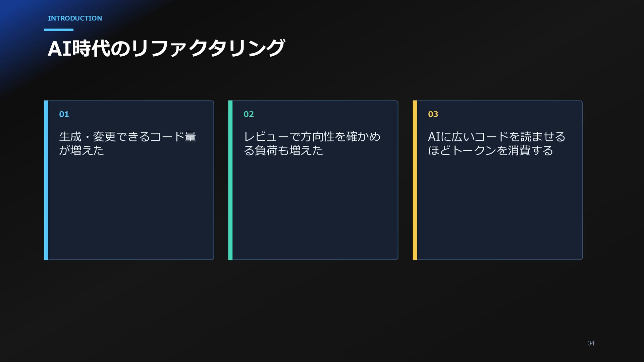Click the AI時代のリファクタリング slide title

166,48
